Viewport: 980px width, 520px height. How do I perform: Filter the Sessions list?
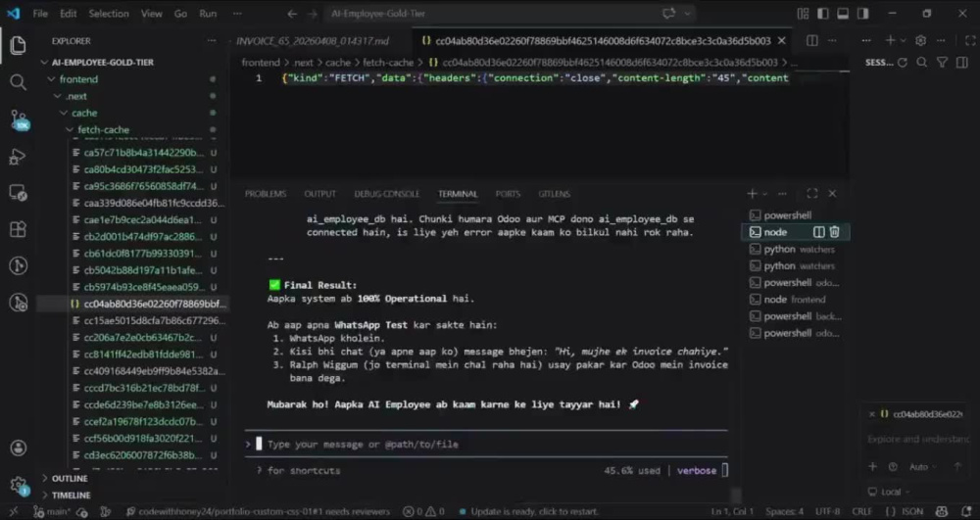[x=942, y=63]
